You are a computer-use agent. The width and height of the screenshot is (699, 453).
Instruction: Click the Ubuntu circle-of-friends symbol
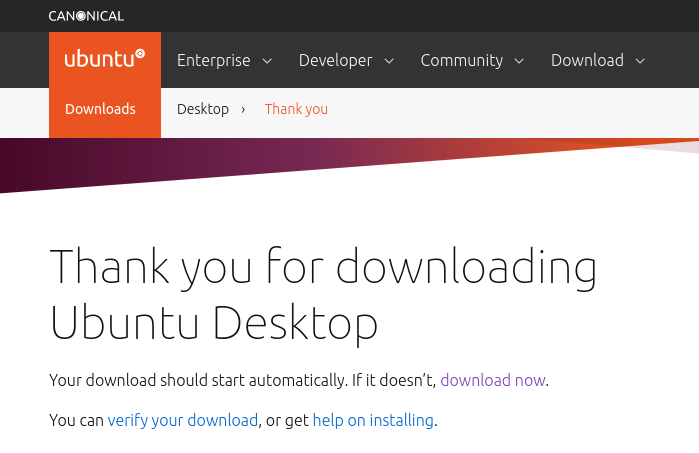coord(140,54)
